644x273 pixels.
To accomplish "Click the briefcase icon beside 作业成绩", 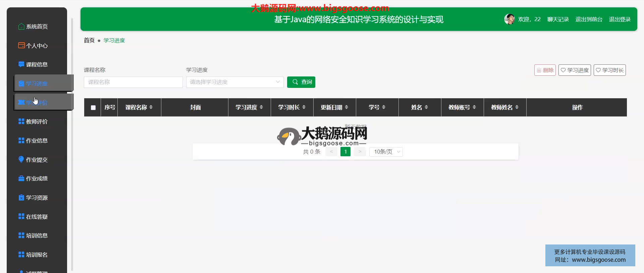I will (x=21, y=178).
